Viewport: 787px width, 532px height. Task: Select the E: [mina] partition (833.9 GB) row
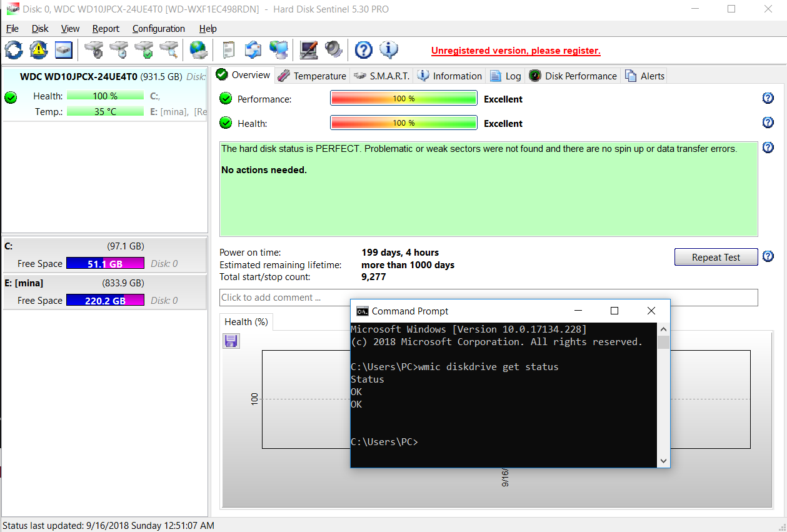(x=104, y=292)
